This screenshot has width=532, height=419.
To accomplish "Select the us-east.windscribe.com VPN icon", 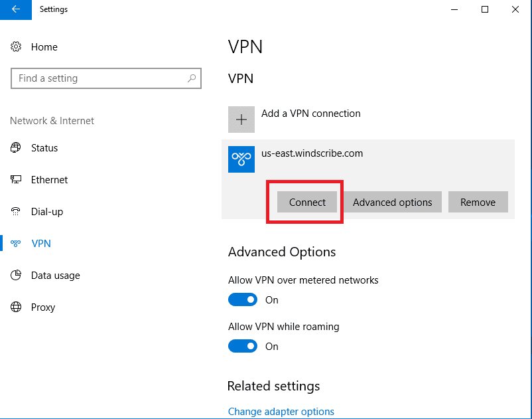I will [241, 159].
